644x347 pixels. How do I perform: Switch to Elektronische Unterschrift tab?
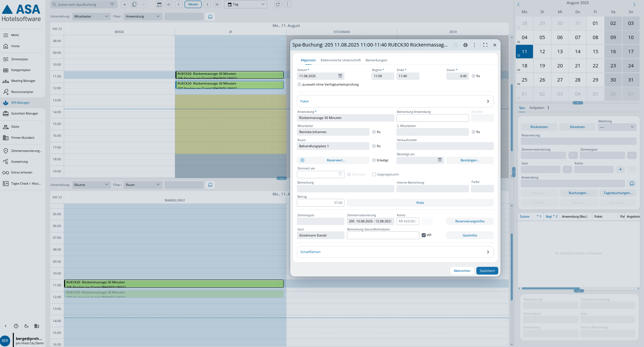340,60
